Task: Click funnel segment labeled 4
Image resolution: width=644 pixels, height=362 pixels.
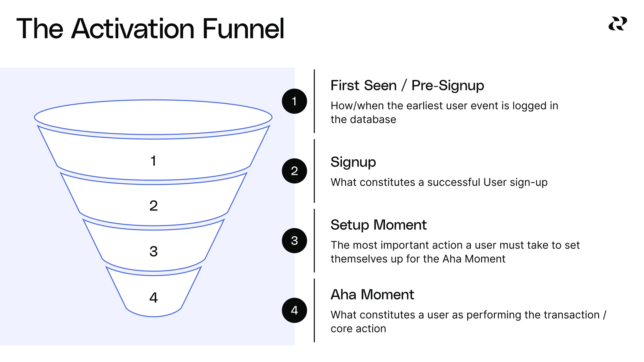Action: (153, 294)
